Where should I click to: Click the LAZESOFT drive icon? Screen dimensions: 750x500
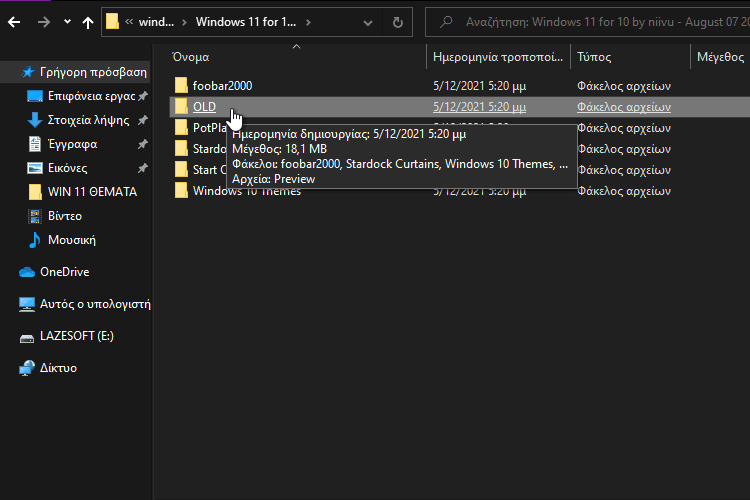[27, 338]
